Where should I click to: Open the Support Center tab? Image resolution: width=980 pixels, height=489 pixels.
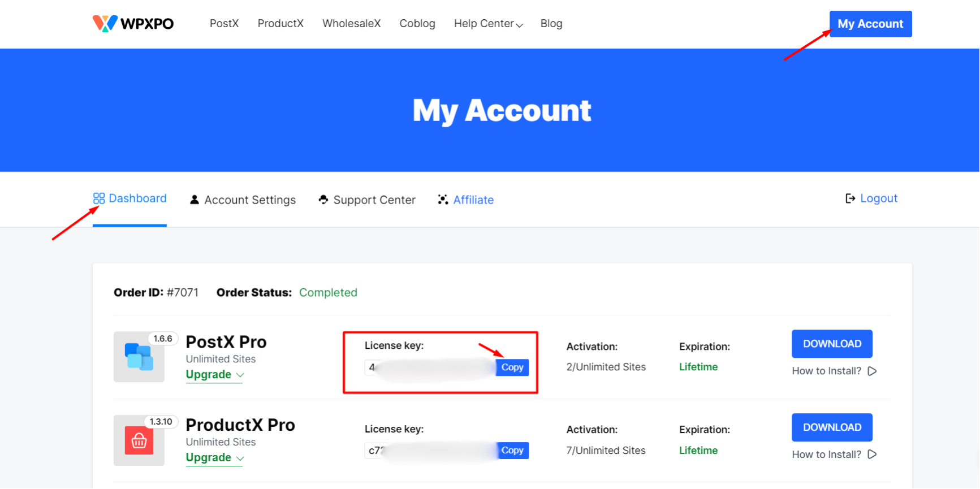point(367,200)
